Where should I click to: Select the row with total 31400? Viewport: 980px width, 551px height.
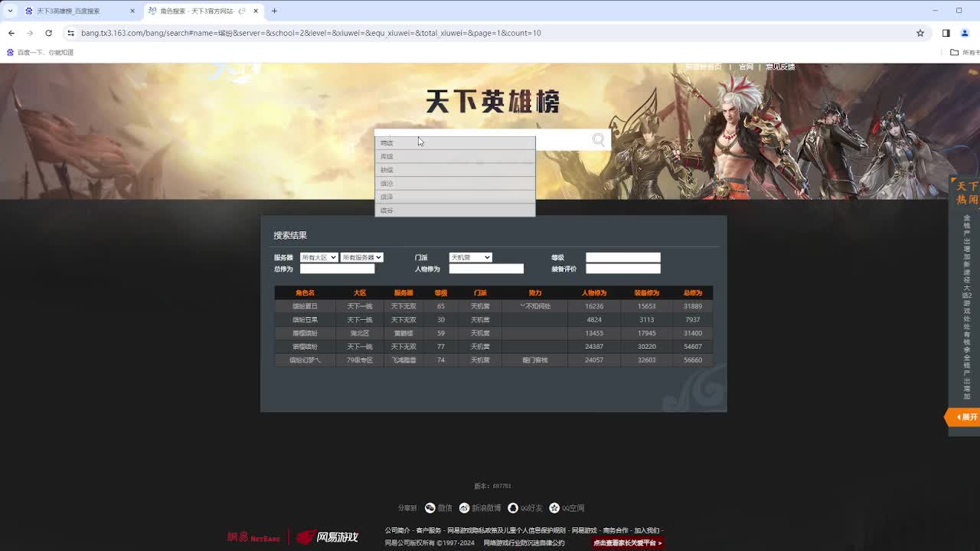(494, 333)
